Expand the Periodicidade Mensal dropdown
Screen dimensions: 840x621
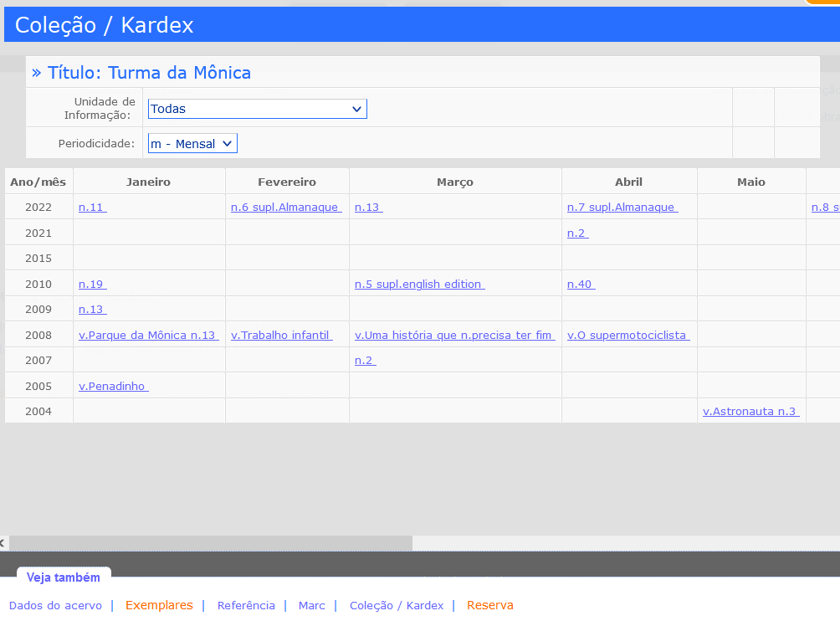click(192, 144)
